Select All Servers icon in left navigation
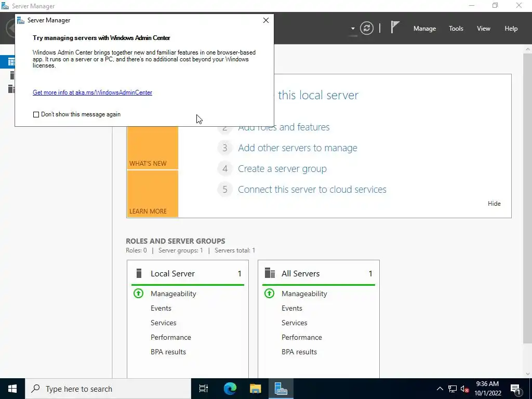Viewport: 532px width, 399px height. point(11,88)
